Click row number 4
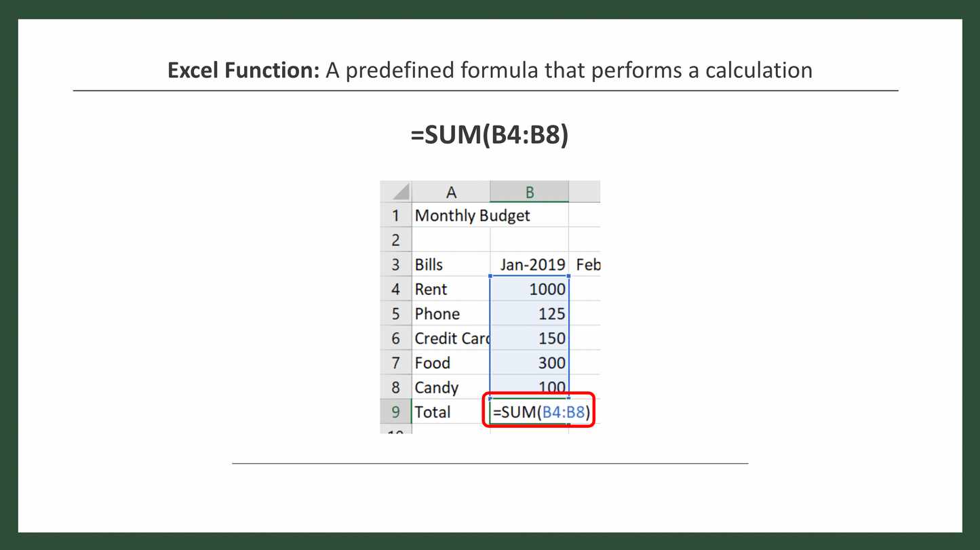 tap(396, 289)
